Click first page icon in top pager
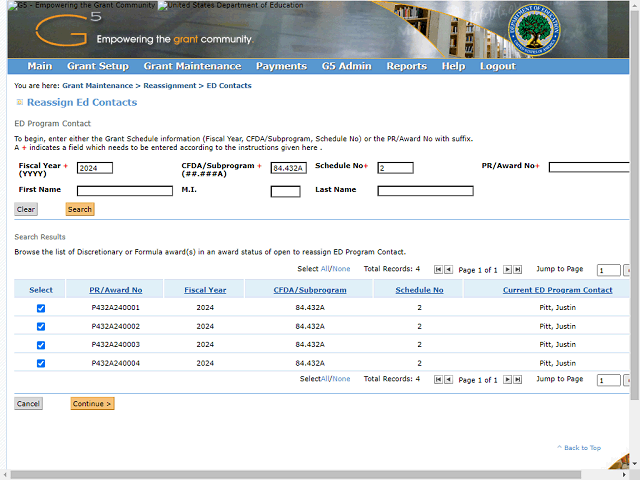This screenshot has width=640, height=480. pyautogui.click(x=438, y=270)
